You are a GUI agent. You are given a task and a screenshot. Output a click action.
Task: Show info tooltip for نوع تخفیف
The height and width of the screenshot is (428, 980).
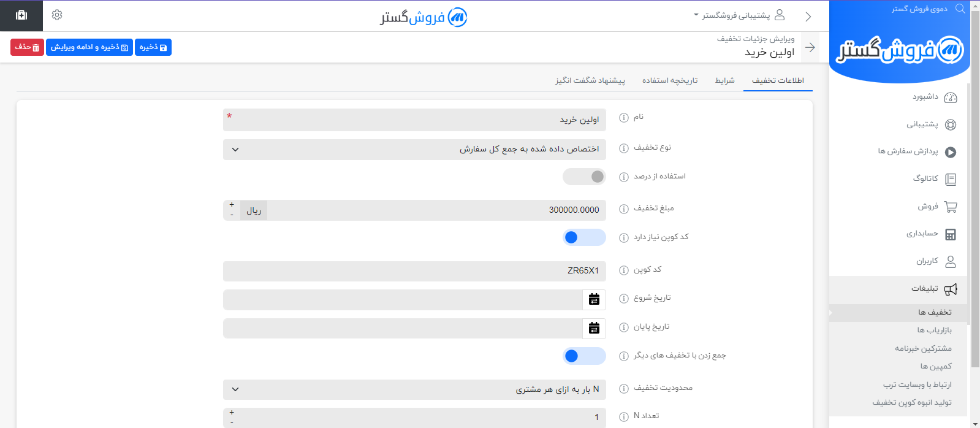pos(623,148)
